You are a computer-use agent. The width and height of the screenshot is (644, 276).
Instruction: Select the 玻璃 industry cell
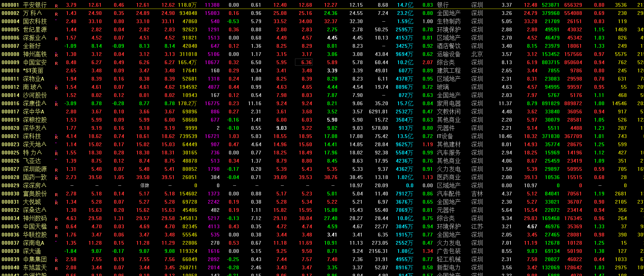click(x=443, y=87)
